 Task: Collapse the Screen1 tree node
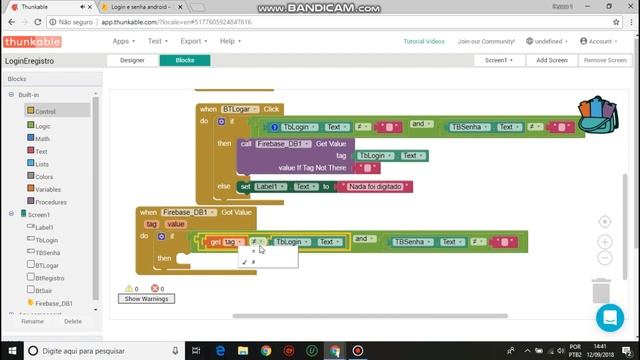point(11,213)
